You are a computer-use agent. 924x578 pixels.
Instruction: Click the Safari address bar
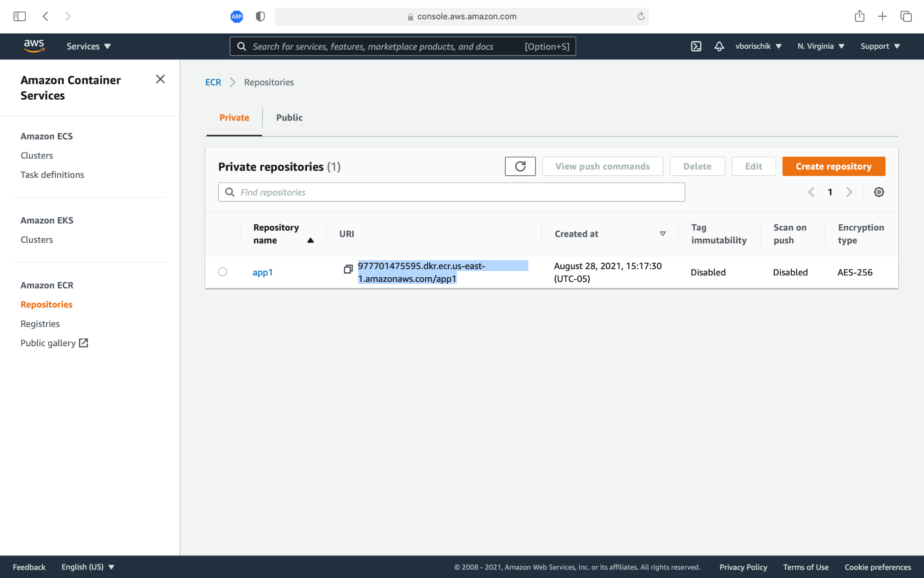[x=462, y=17]
